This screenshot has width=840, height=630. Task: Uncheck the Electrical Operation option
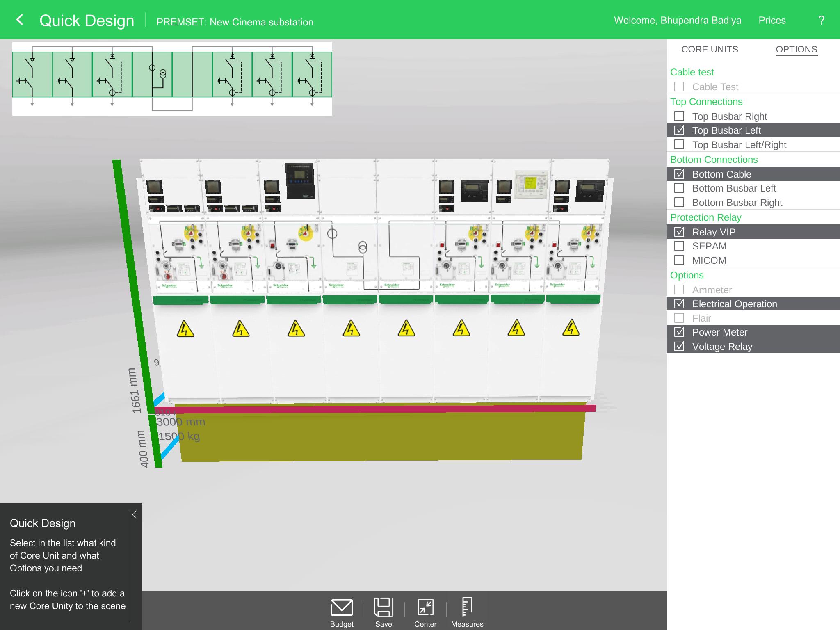(753, 304)
